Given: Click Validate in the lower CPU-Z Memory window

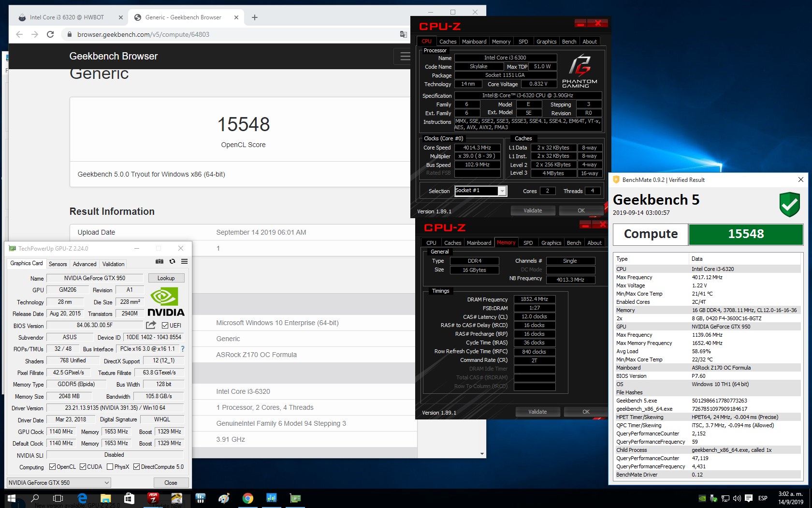Looking at the screenshot, I should (x=537, y=412).
